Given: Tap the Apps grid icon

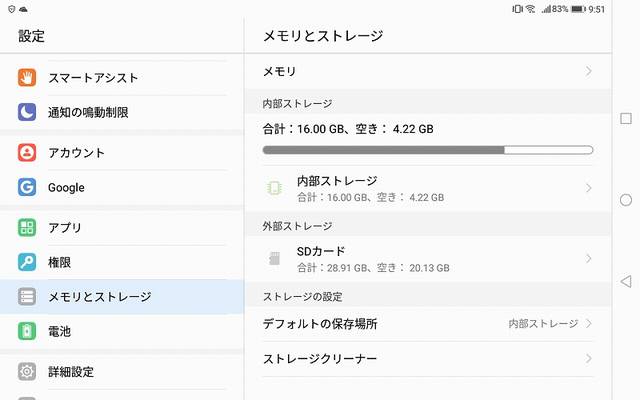Looking at the screenshot, I should (x=27, y=227).
